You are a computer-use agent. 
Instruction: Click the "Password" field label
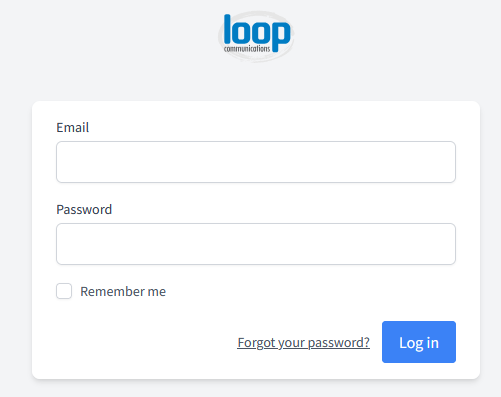pyautogui.click(x=84, y=209)
